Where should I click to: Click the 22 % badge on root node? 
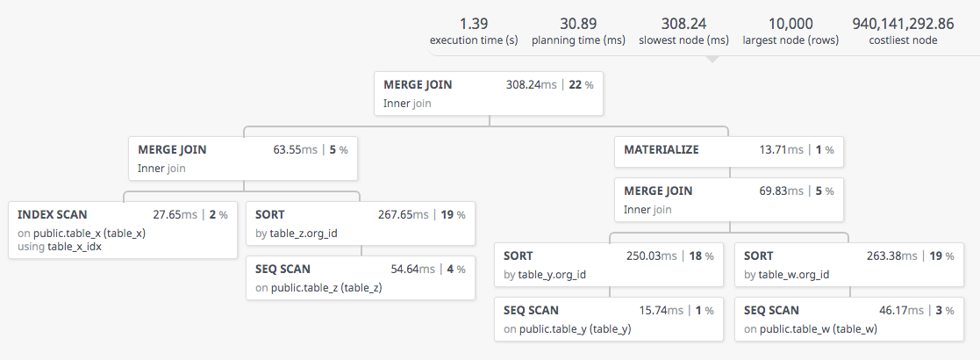tap(582, 84)
